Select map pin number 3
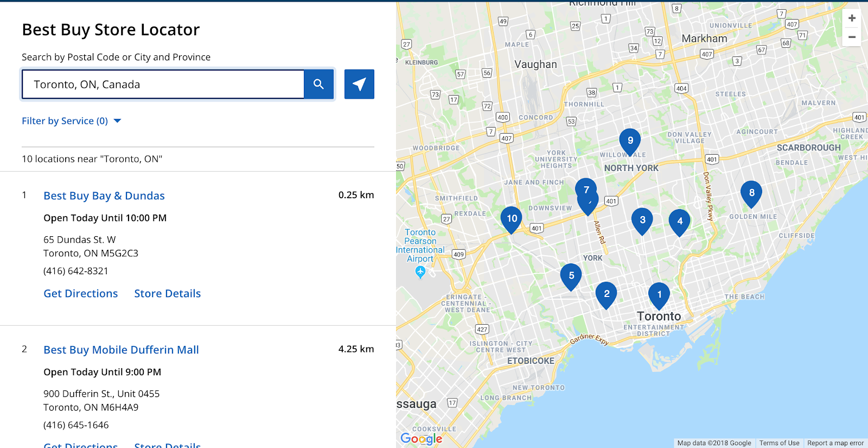Screen dimensions: 868x448 point(642,220)
